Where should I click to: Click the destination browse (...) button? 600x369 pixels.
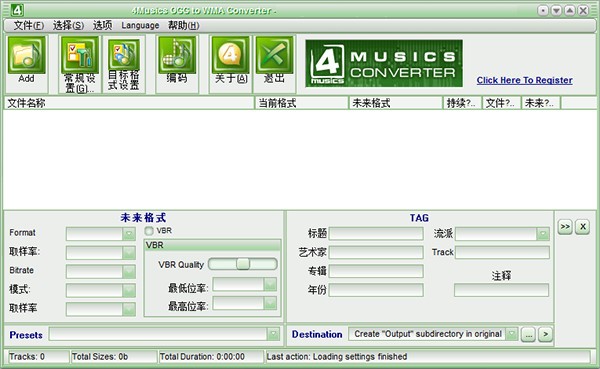click(x=528, y=335)
